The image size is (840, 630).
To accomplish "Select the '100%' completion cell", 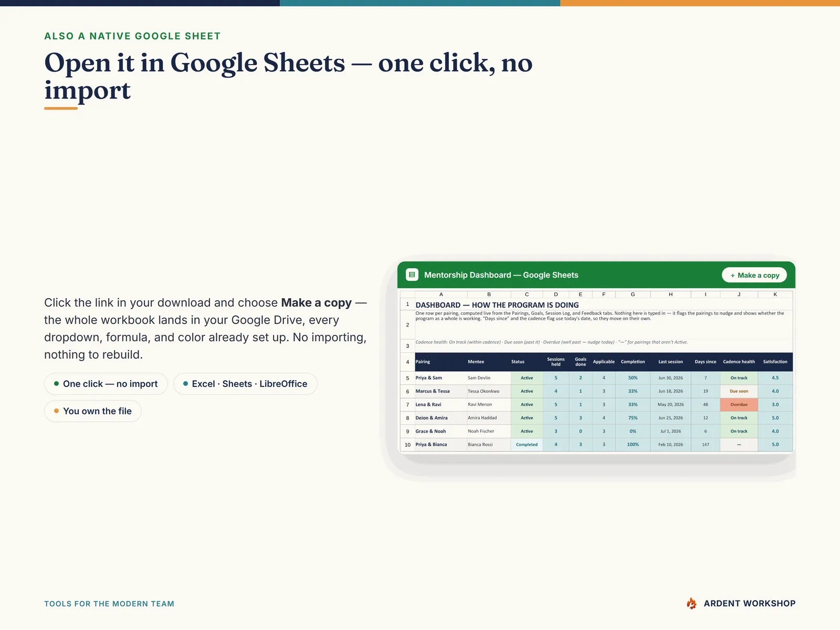I will 633,445.
